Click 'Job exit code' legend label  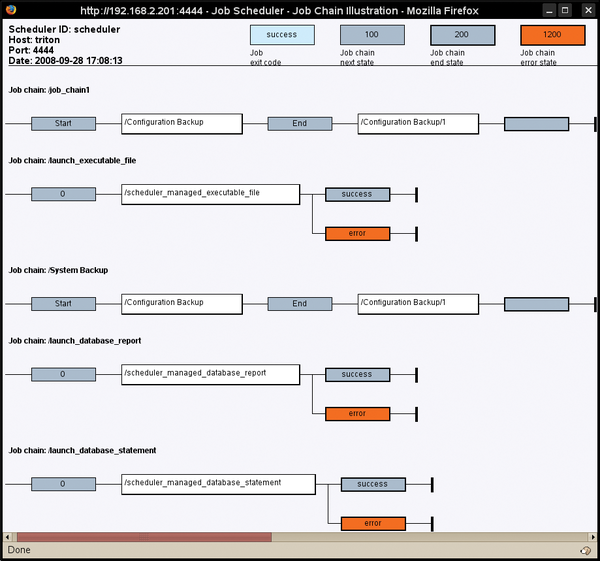pyautogui.click(x=266, y=58)
